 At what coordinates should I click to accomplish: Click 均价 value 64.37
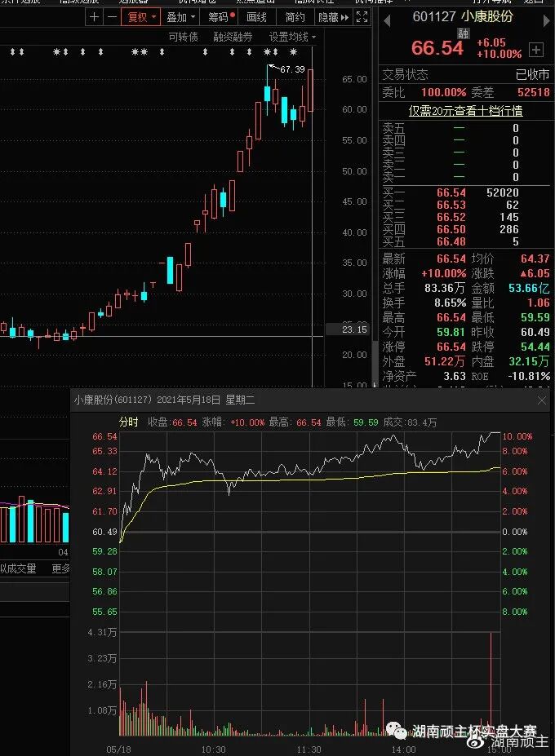point(535,259)
